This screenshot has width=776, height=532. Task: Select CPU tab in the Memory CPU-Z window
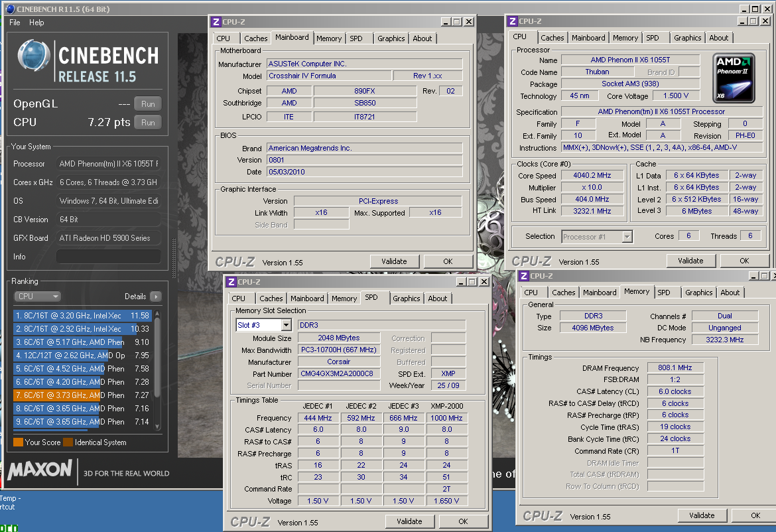(531, 293)
